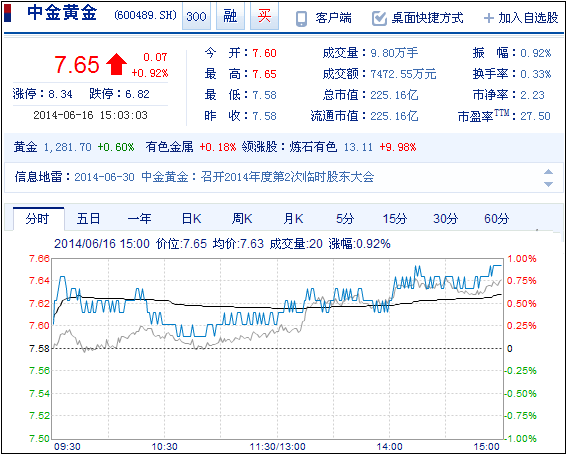Click the 市净率 value 2.23
The height and width of the screenshot is (455, 567).
(532, 95)
